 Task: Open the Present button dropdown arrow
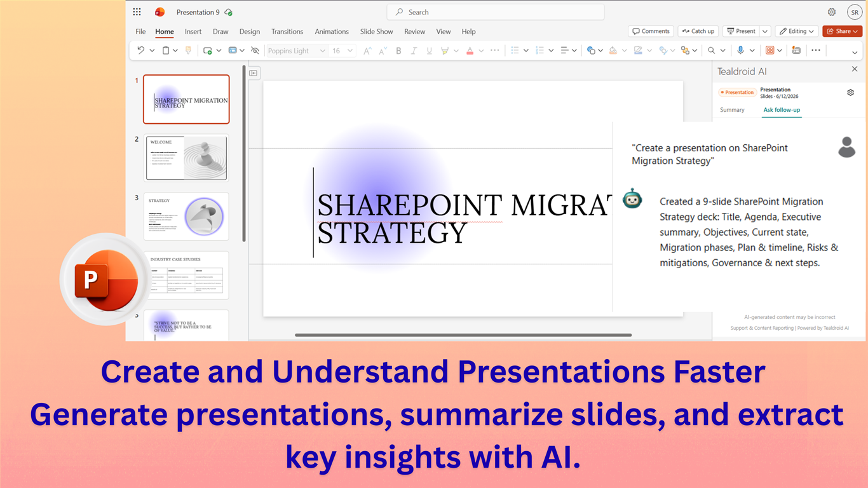(x=765, y=31)
